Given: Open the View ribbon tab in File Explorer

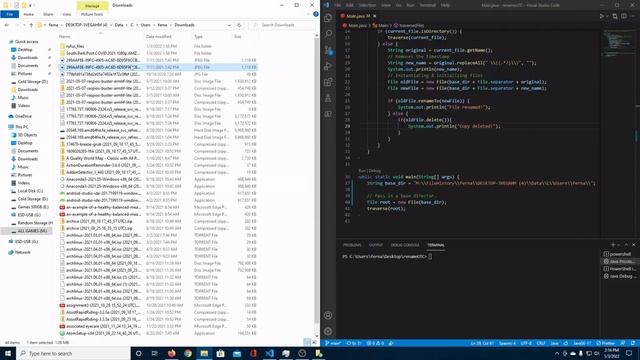Looking at the screenshot, I should [x=67, y=14].
